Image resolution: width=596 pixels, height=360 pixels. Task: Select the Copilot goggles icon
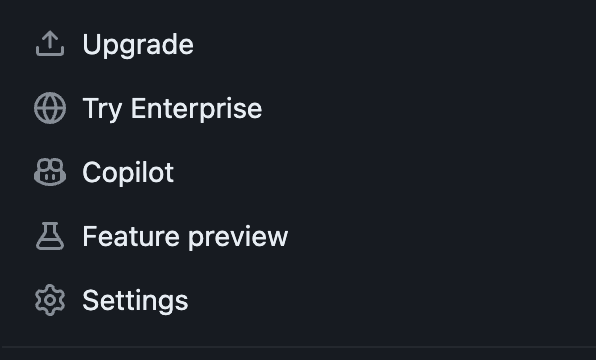(50, 172)
